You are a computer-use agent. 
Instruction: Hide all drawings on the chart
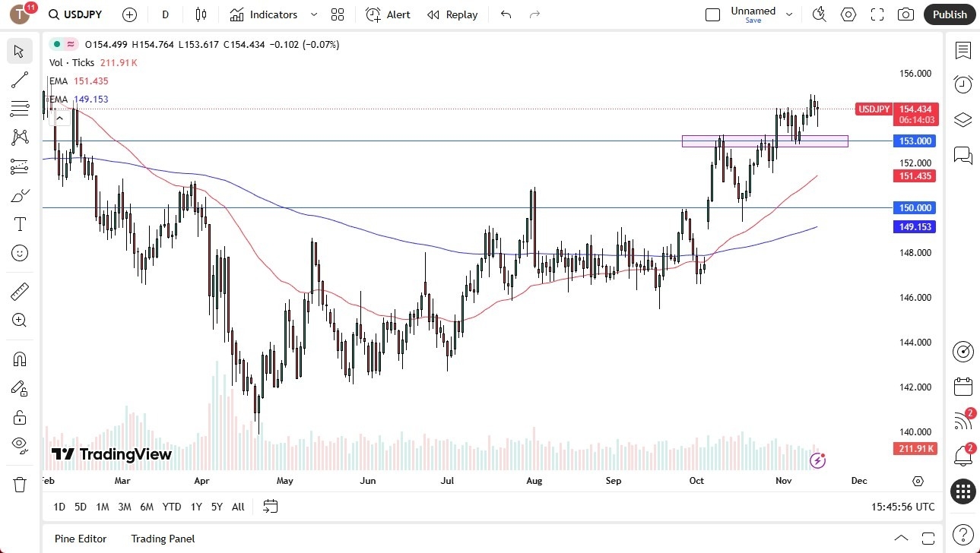(19, 444)
